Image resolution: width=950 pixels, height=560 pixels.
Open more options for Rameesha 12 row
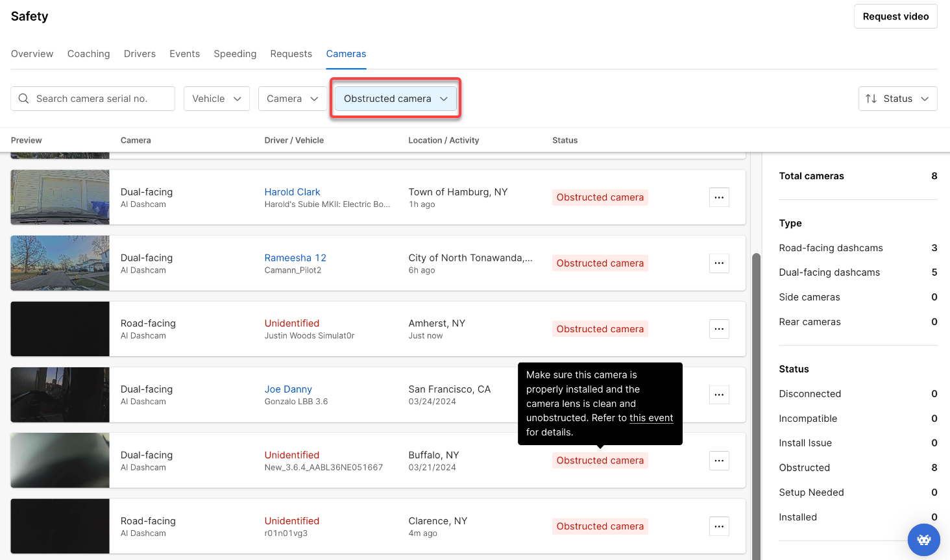click(x=719, y=263)
